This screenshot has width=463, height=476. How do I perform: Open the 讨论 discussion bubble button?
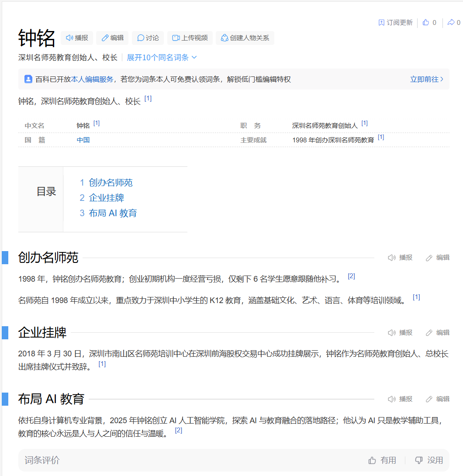(x=148, y=38)
